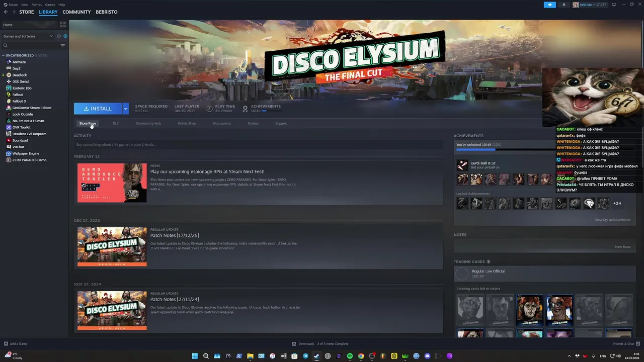Expand the +24 locked achievements
This screenshot has height=362, width=644.
click(x=617, y=204)
